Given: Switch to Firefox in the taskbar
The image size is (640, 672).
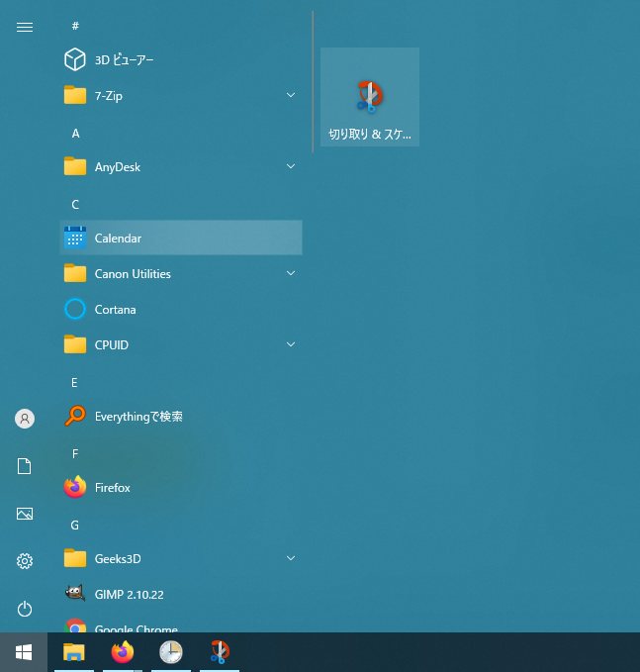Looking at the screenshot, I should [x=123, y=652].
